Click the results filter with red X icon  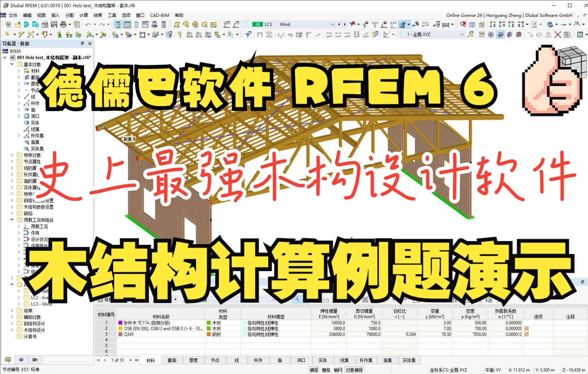coord(352,24)
